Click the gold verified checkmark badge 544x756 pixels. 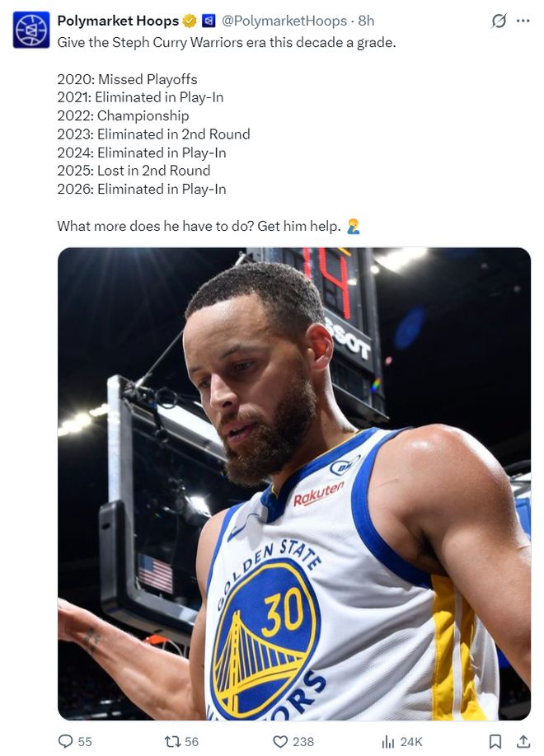[x=190, y=21]
